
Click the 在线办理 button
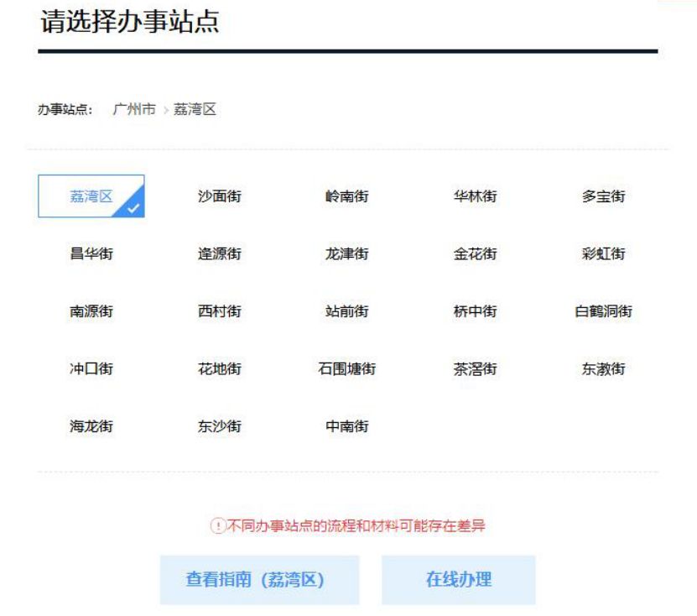point(458,580)
